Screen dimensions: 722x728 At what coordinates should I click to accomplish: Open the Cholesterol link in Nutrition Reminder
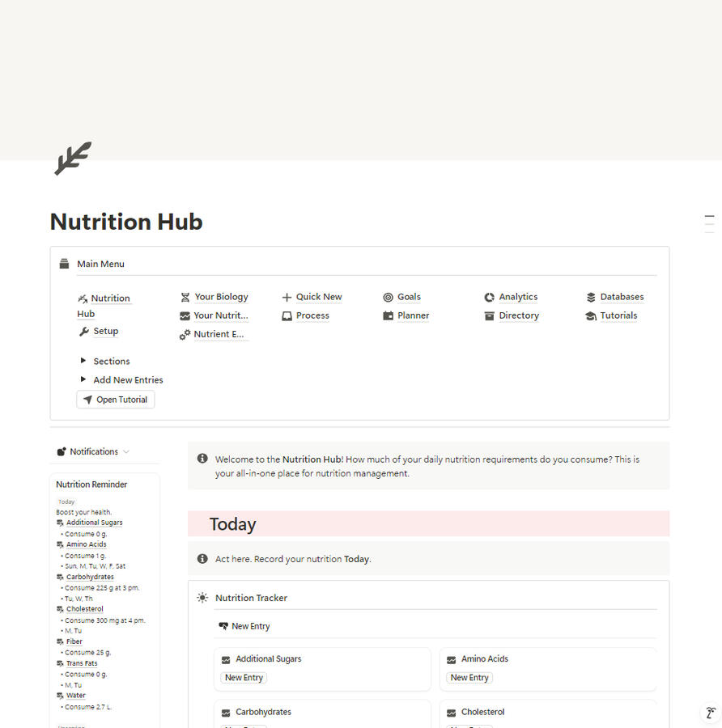coord(84,608)
